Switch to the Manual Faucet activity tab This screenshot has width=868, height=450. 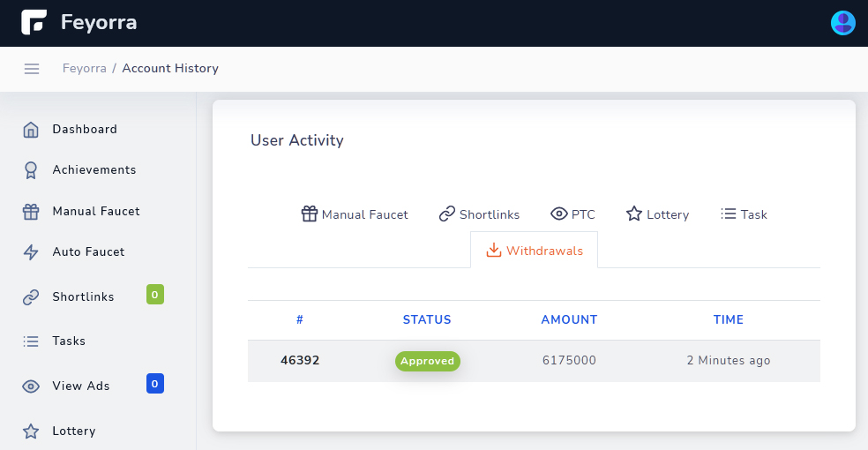(x=355, y=214)
